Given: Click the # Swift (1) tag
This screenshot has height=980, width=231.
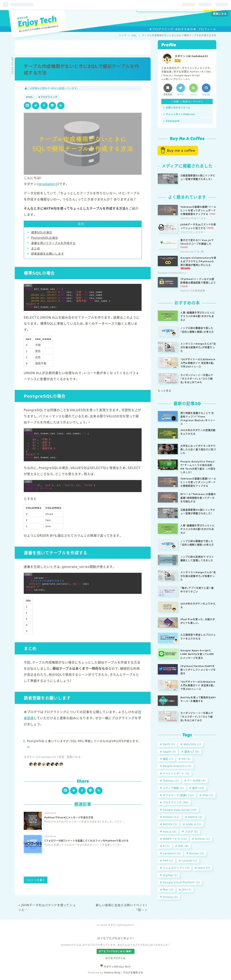Looking at the screenshot, I should 167,744.
